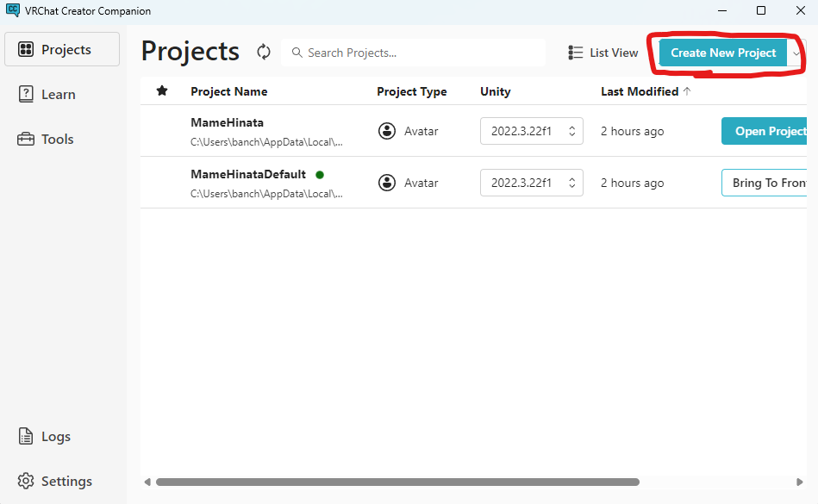Click the refresh projects icon
The height and width of the screenshot is (504, 818).
click(x=264, y=53)
